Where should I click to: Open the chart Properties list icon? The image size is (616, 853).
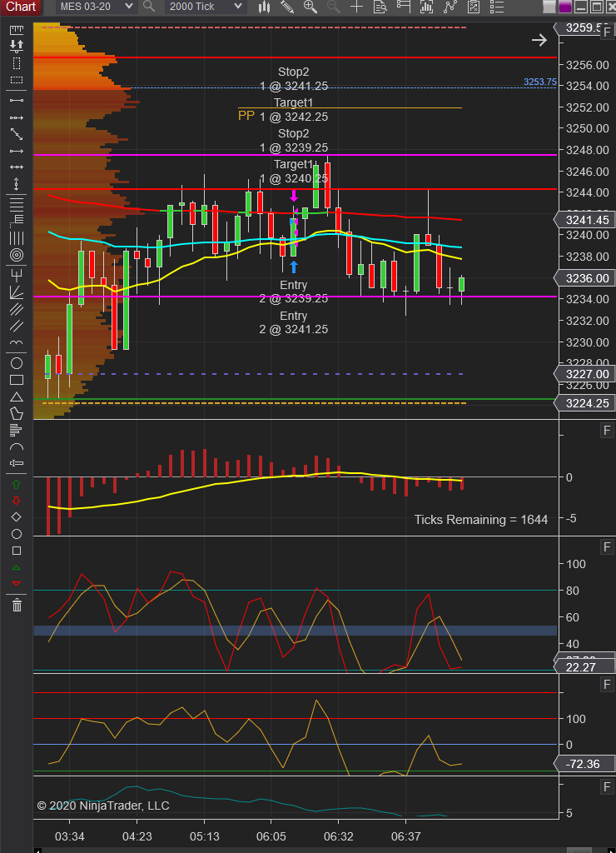[496, 7]
